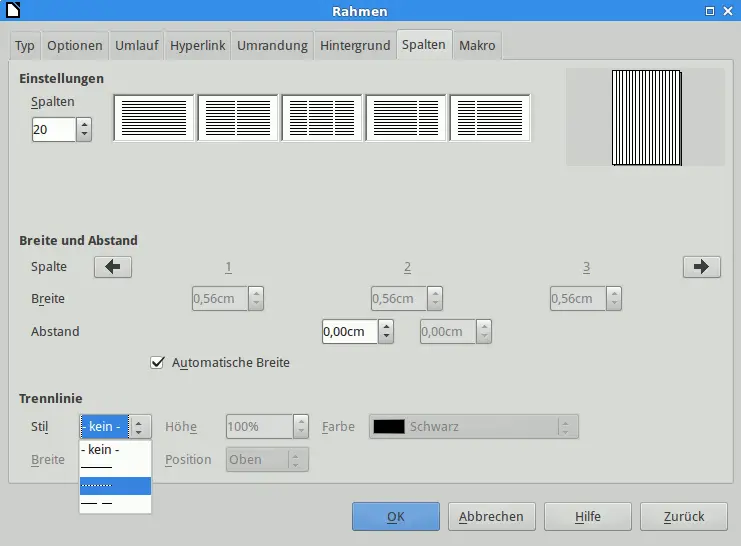Select the dotted line style in the Stil list
Image resolution: width=741 pixels, height=546 pixels.
click(115, 486)
